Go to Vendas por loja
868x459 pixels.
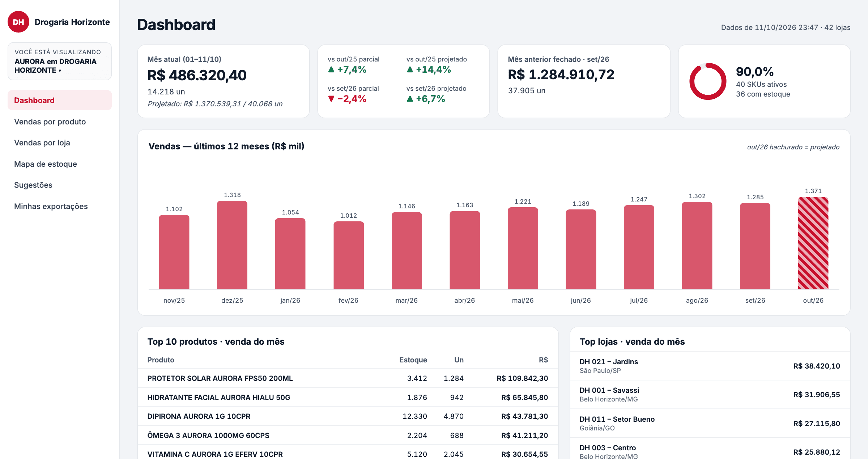[60, 143]
